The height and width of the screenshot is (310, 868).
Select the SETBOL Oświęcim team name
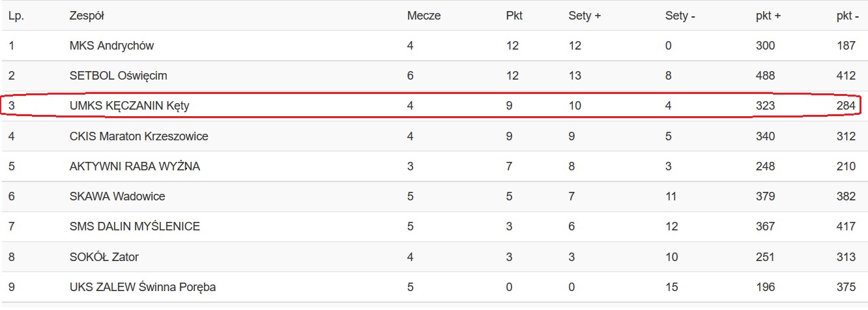tap(119, 76)
